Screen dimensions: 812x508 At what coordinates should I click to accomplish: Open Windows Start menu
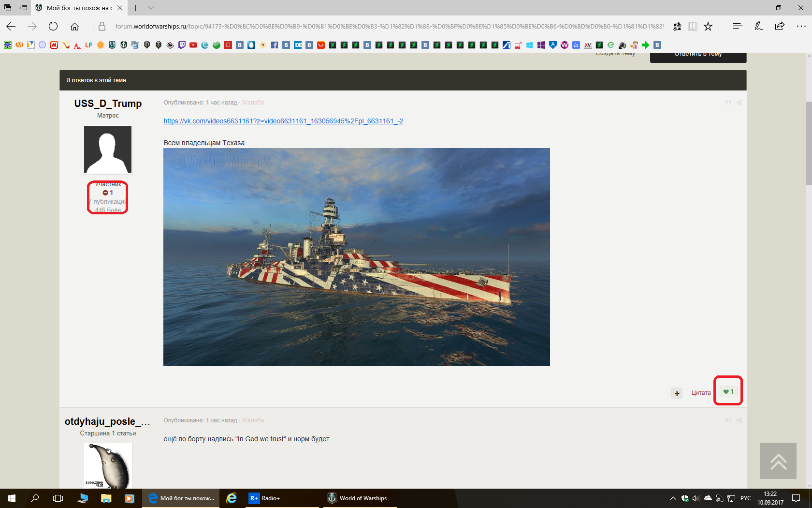point(12,498)
